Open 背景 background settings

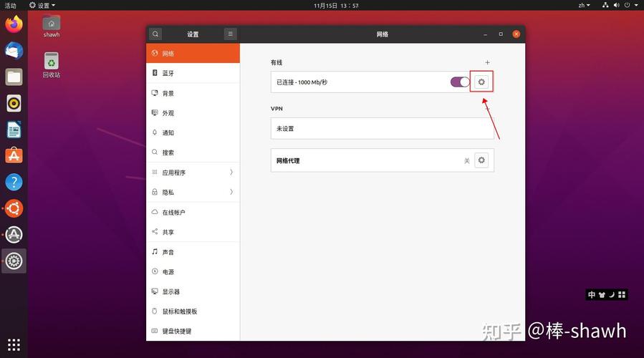click(193, 93)
